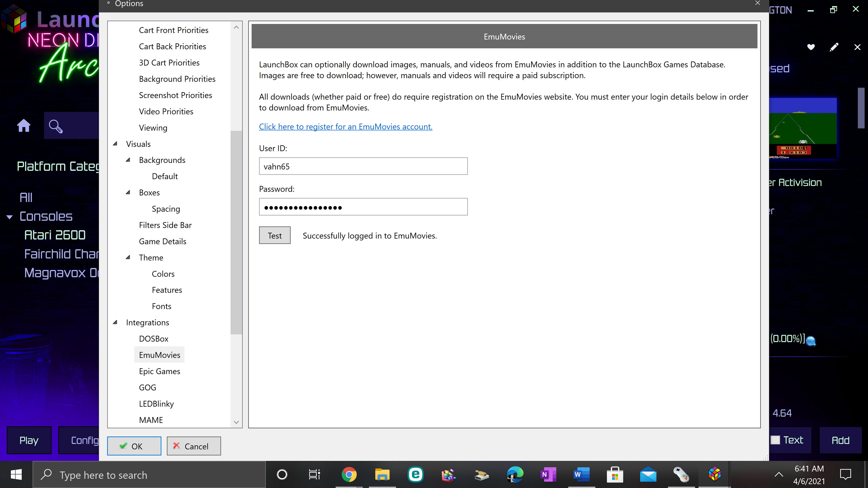The height and width of the screenshot is (488, 868).
Task: Select Default under Backgrounds
Action: click(165, 176)
